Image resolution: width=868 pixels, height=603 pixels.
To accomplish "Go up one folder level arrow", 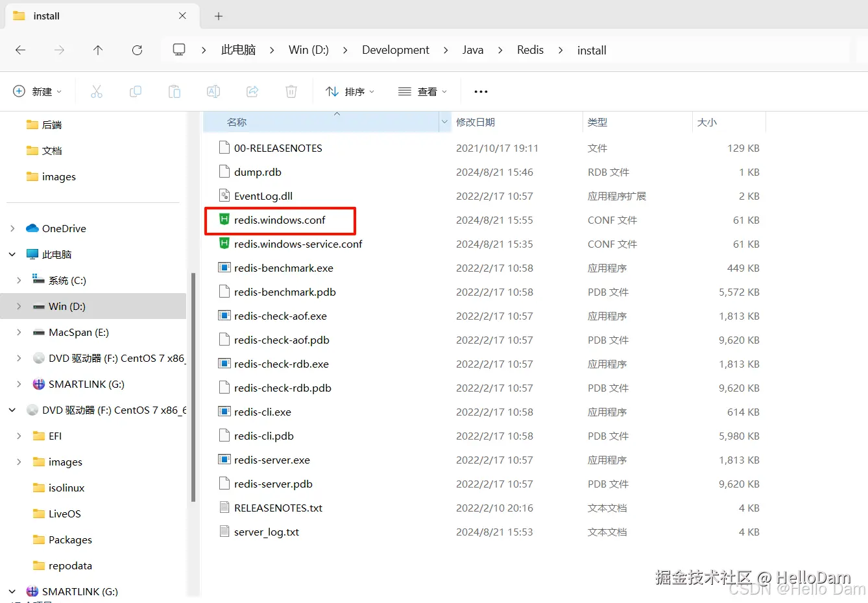I will [98, 50].
